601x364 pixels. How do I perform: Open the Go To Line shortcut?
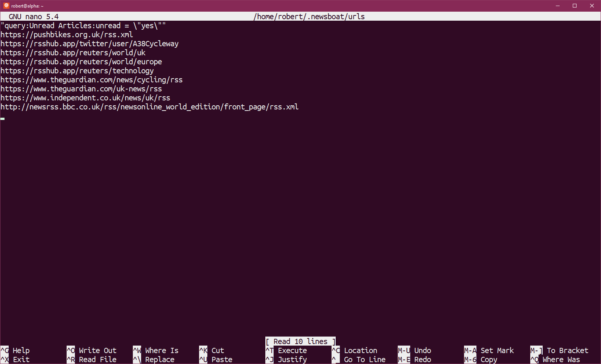364,359
